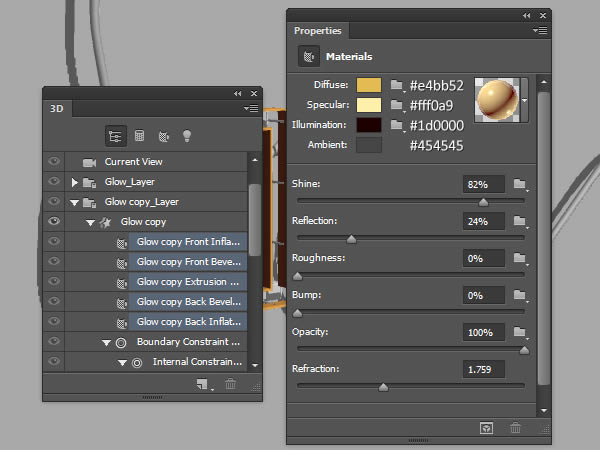Delete the selected item in the 3D panel
This screenshot has height=450, width=600.
[x=230, y=384]
